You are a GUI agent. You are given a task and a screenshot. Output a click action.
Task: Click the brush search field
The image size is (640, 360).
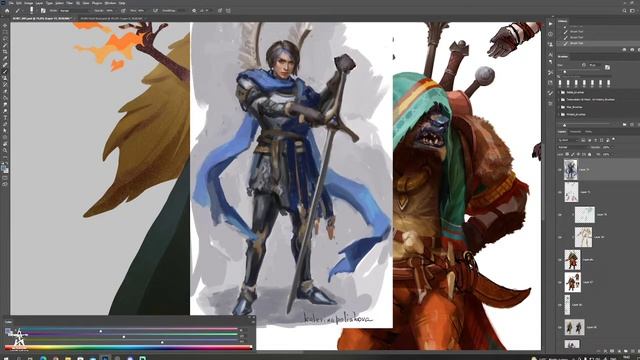click(584, 76)
